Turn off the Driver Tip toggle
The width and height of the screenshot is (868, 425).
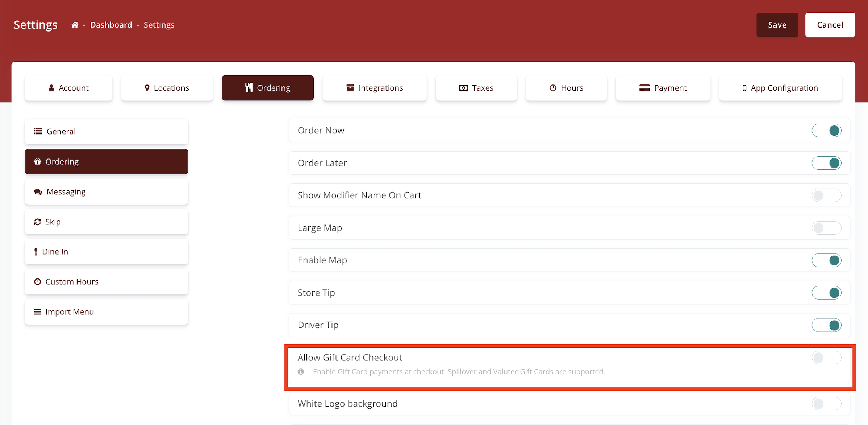click(x=826, y=325)
